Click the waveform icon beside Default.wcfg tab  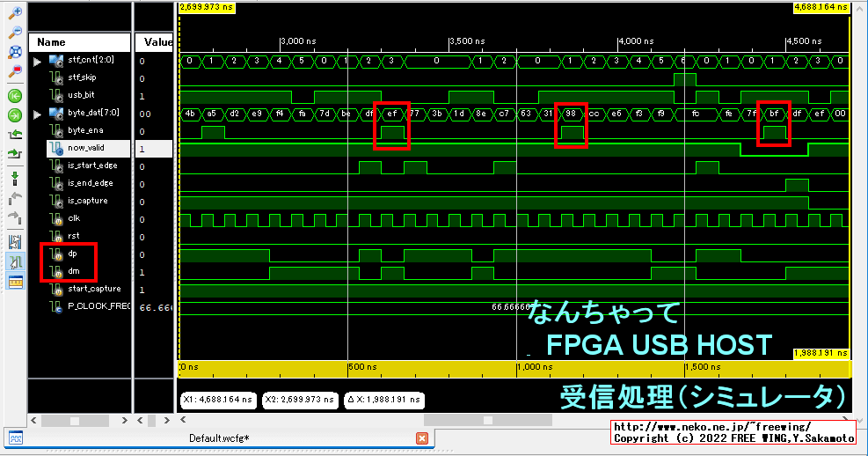(16, 438)
